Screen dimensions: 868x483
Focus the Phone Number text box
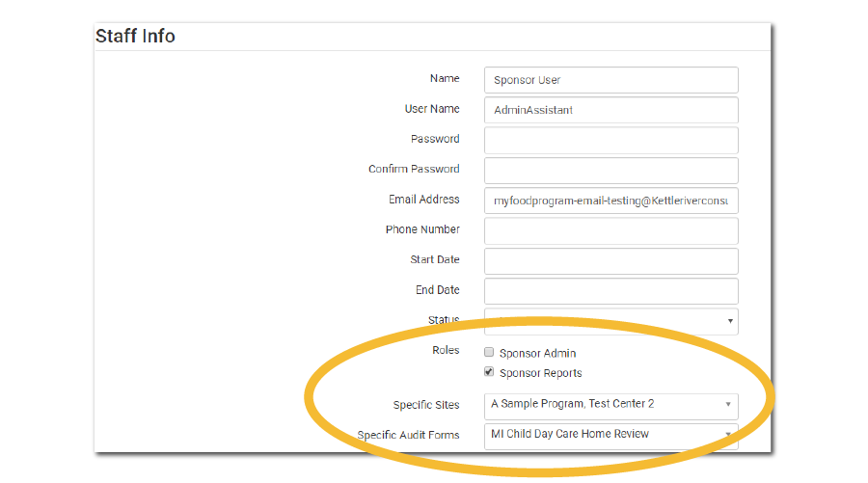pyautogui.click(x=610, y=230)
